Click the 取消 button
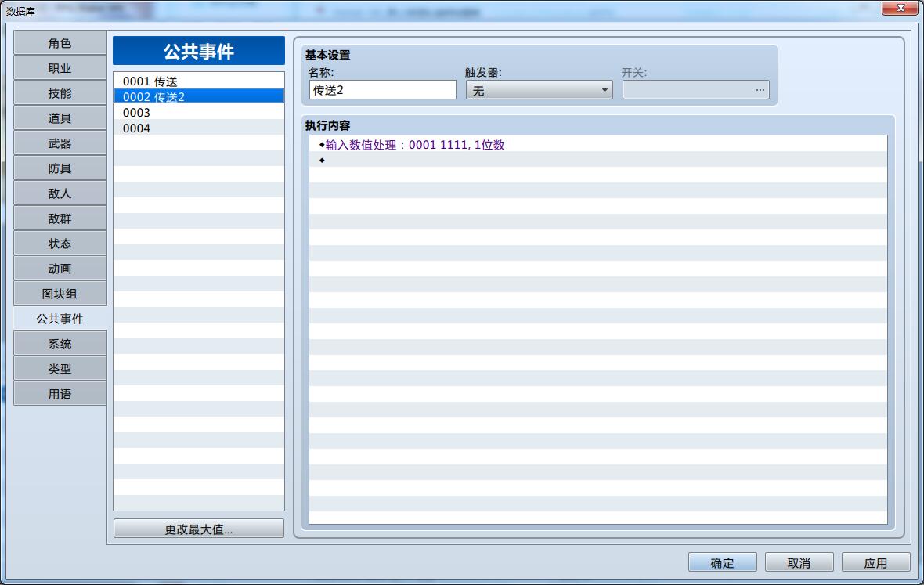Screen dimensions: 924x585 pos(799,562)
